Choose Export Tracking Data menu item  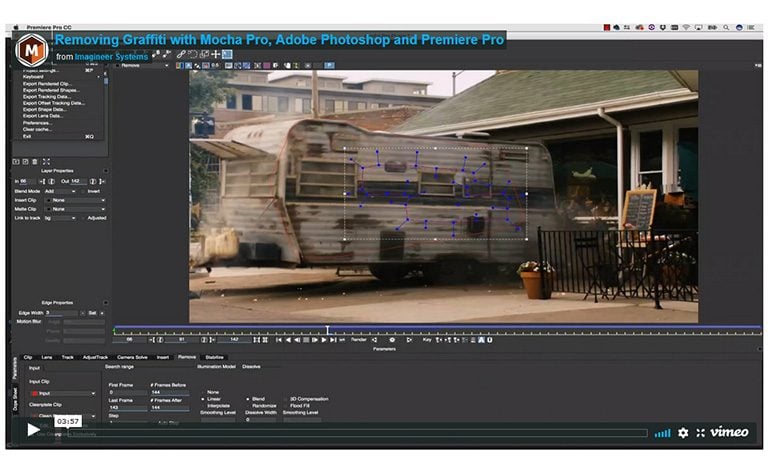pos(47,97)
